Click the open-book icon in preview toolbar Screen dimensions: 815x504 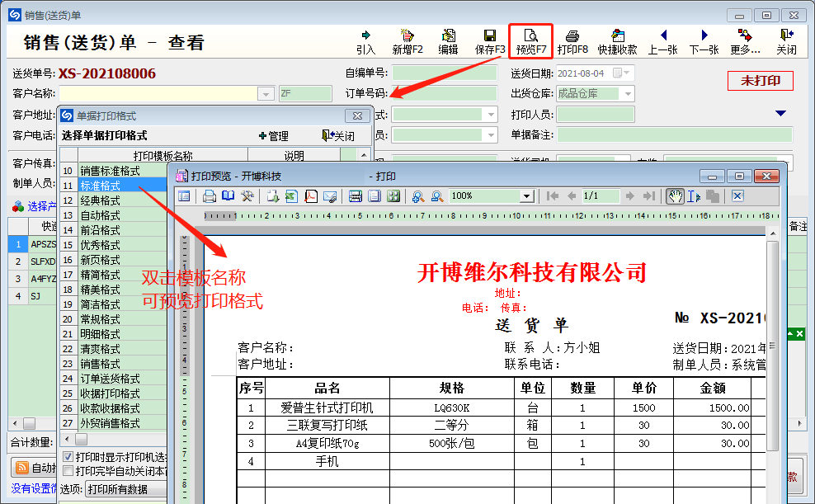(x=228, y=195)
